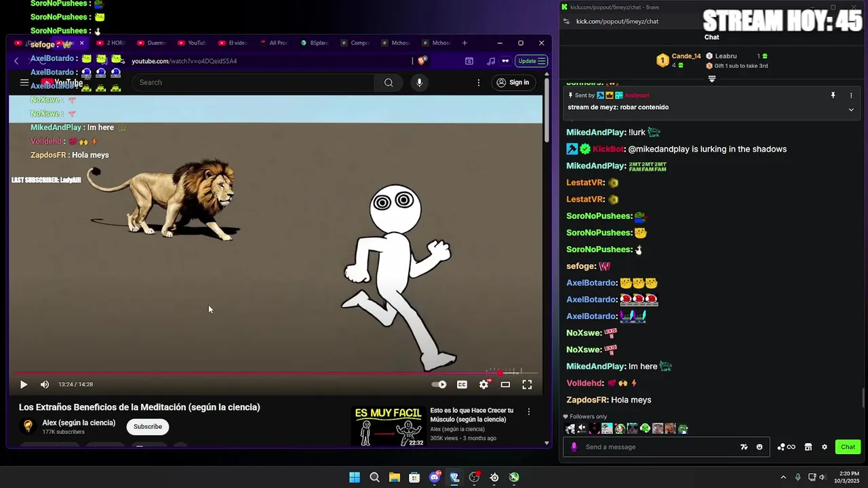Open 'ES MUY FACIL' recommended video thumbnail

[x=389, y=426]
